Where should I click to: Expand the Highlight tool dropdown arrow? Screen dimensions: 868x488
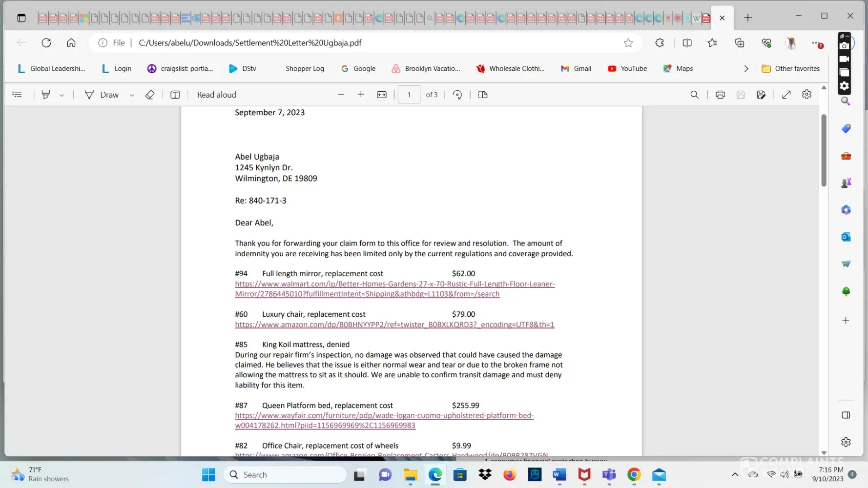tap(62, 95)
